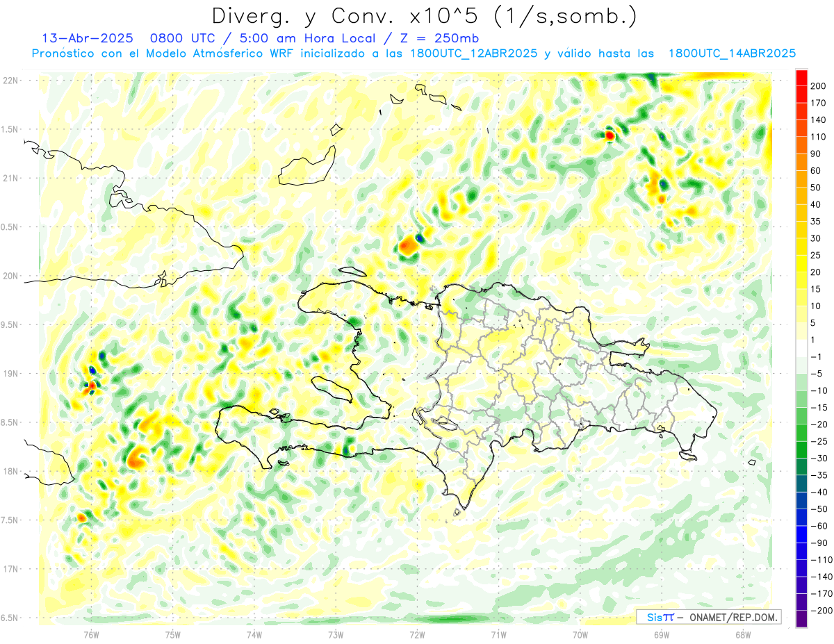The width and height of the screenshot is (834, 644).
Task: Click the "0800 UTC" time text
Action: [182, 38]
